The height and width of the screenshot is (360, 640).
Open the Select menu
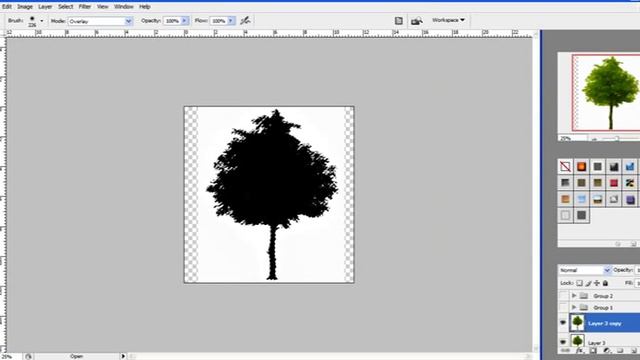click(65, 7)
